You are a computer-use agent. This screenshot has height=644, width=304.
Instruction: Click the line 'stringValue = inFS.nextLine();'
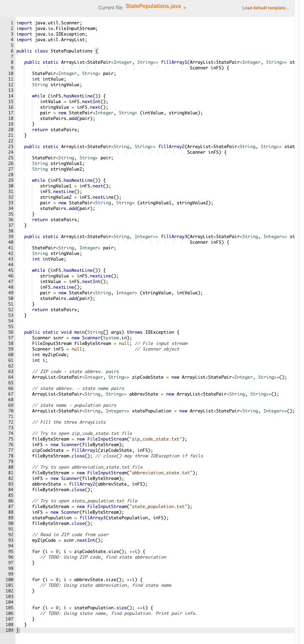pos(79,276)
